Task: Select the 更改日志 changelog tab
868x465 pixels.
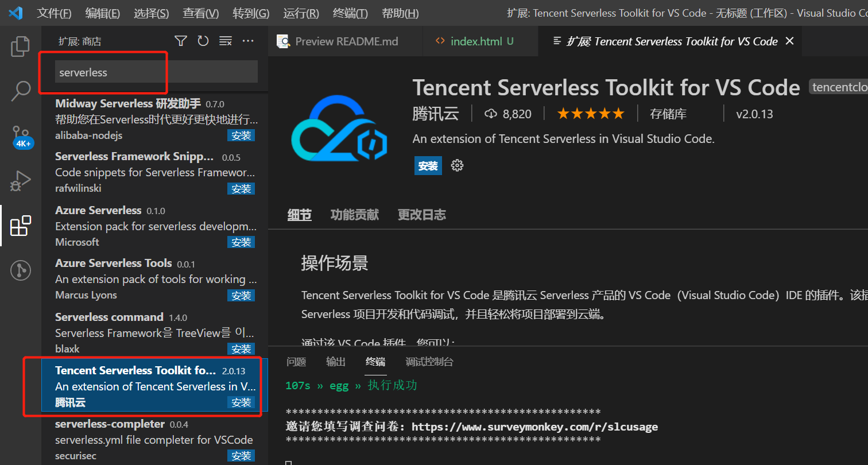Action: click(422, 215)
